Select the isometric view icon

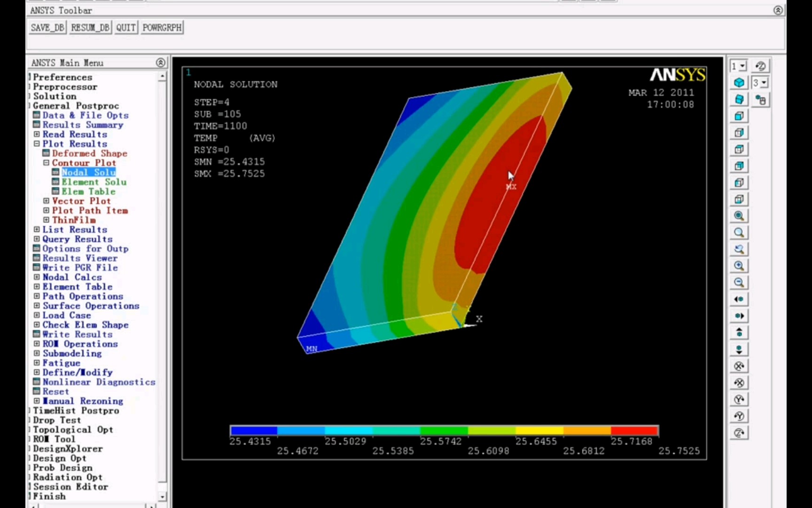[739, 82]
